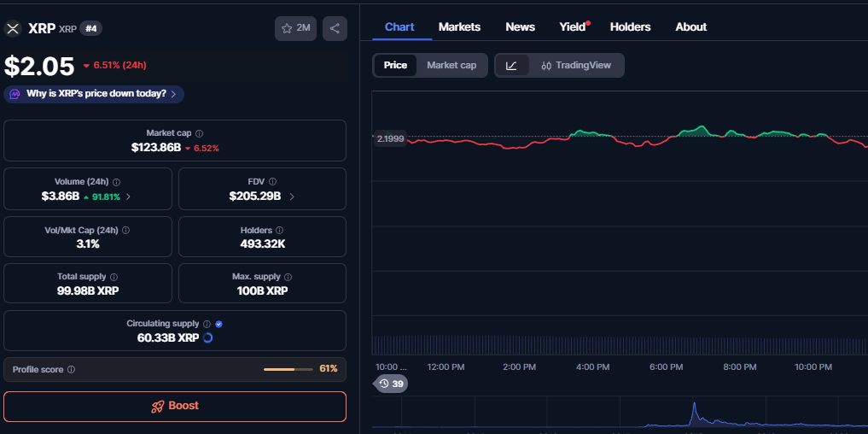Image resolution: width=868 pixels, height=434 pixels.
Task: Click the verified badge by Circulating supply
Action: pos(218,325)
